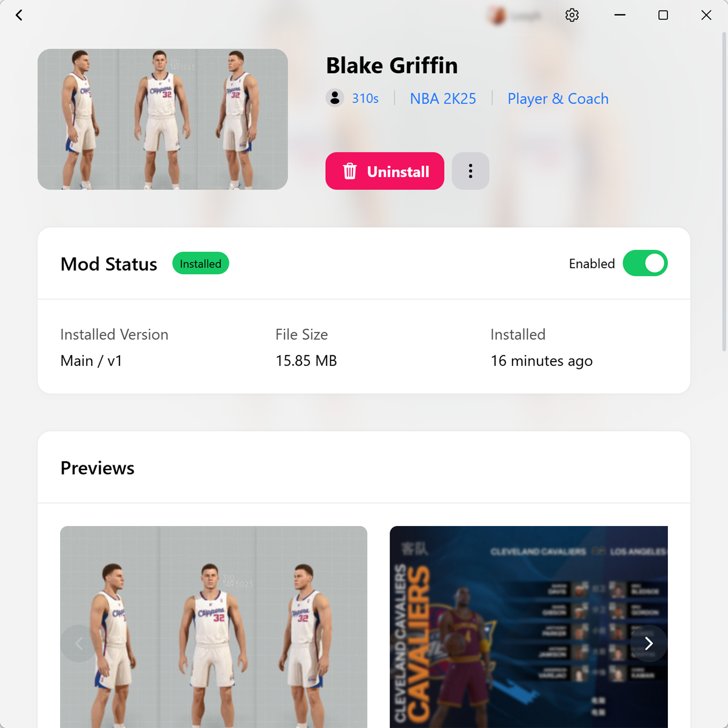Open the three-dot more options menu

[x=470, y=171]
